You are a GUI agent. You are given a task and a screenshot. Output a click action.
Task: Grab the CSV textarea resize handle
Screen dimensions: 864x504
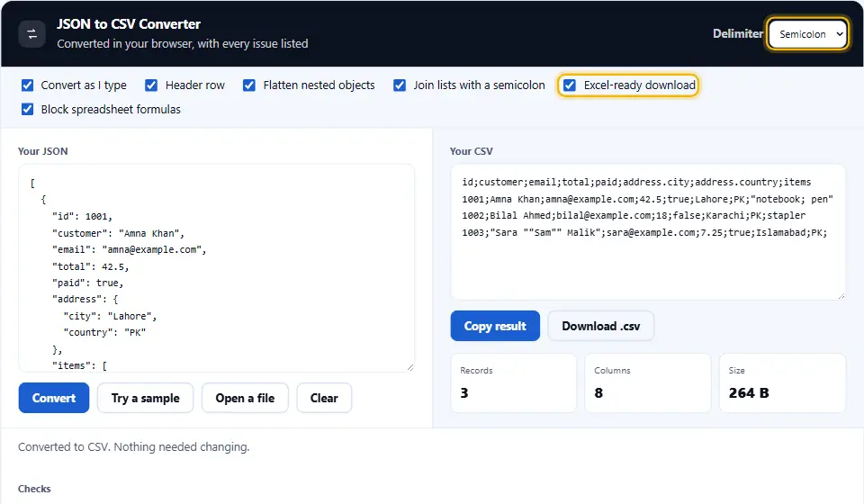(841, 295)
